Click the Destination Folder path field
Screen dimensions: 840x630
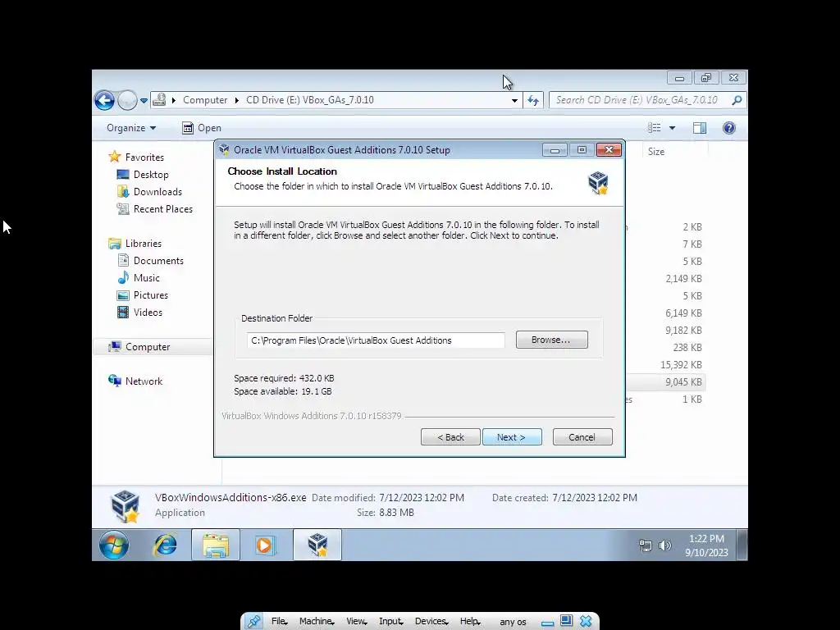376,340
